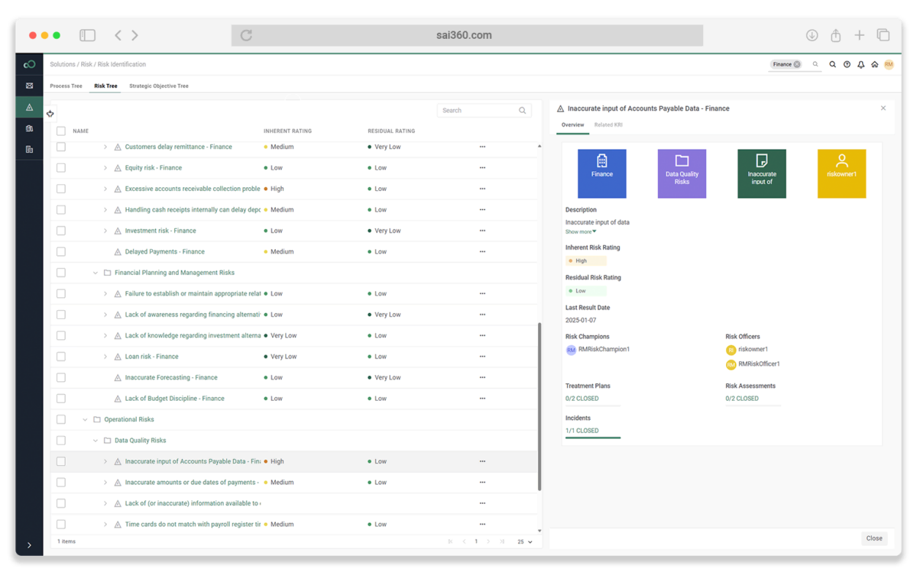The height and width of the screenshot is (588, 917).
Task: Click the notifications bell icon
Action: pyautogui.click(x=860, y=65)
